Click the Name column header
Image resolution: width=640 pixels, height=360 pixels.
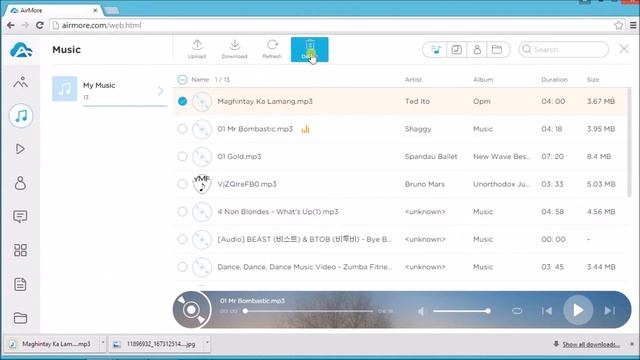click(x=200, y=80)
